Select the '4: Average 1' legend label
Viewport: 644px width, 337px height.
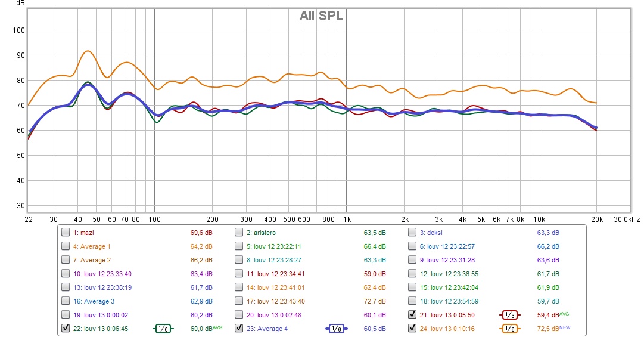pyautogui.click(x=92, y=246)
